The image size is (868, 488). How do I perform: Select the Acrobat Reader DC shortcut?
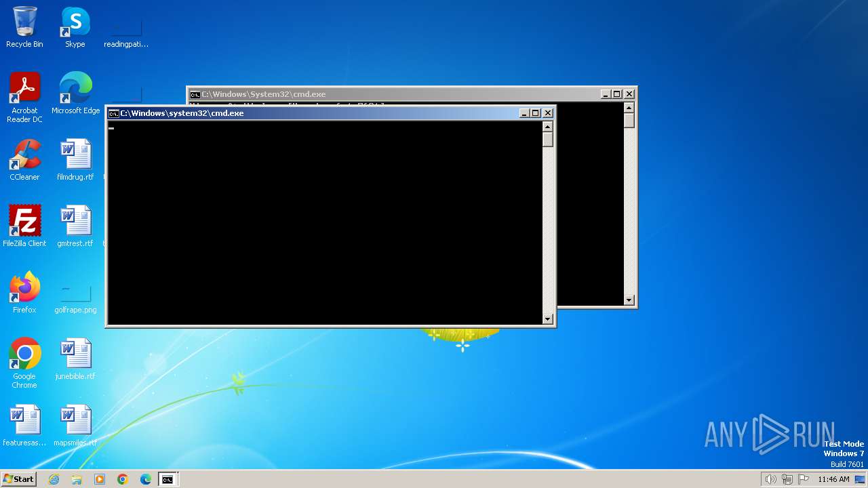(24, 98)
